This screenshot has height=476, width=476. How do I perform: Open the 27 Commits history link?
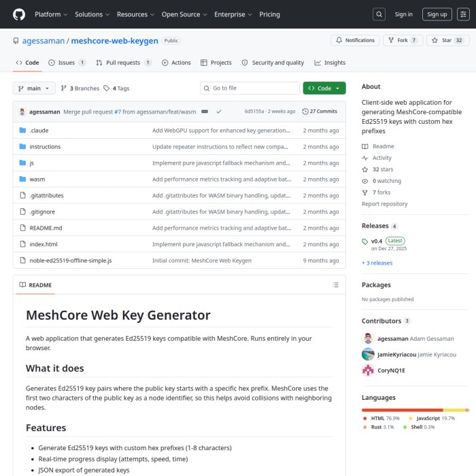click(x=320, y=112)
